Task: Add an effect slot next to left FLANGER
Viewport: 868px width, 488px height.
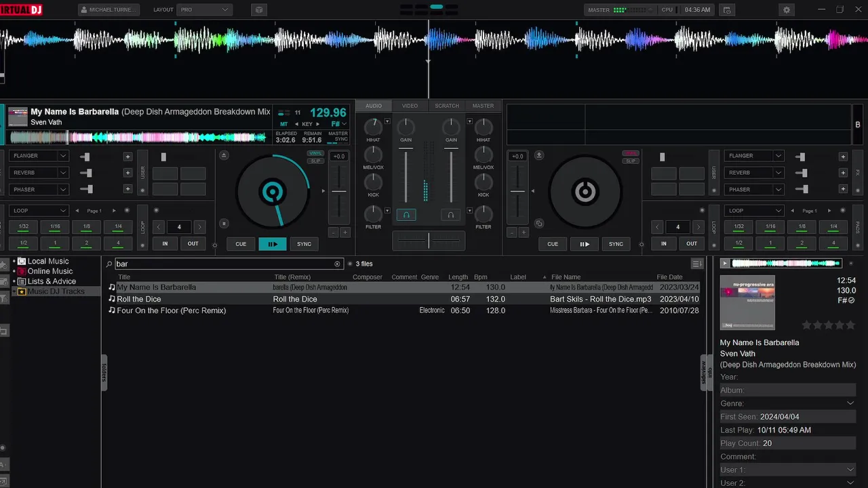Action: pos(127,157)
